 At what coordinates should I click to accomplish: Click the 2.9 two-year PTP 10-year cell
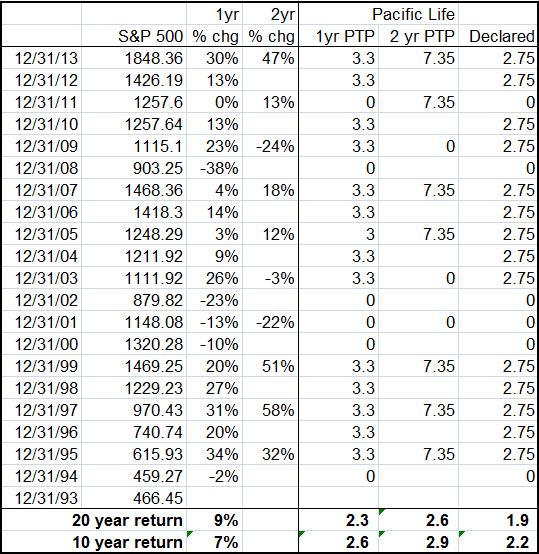pyautogui.click(x=419, y=542)
